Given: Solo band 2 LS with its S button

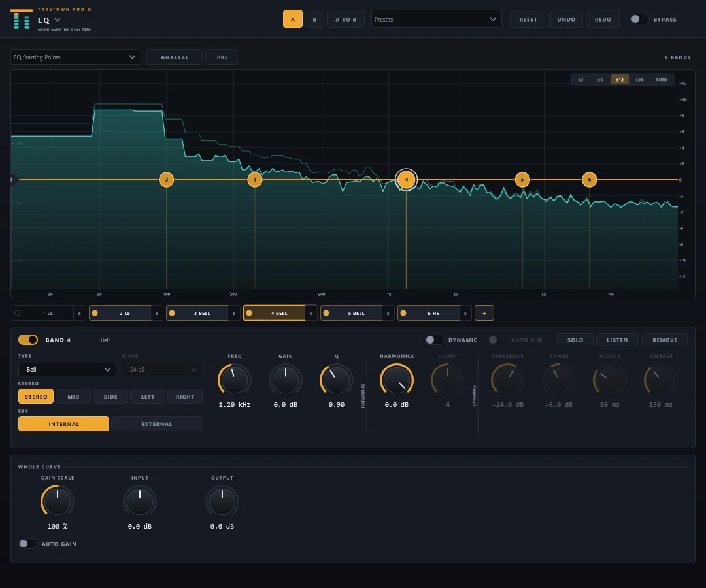Looking at the screenshot, I should (157, 313).
